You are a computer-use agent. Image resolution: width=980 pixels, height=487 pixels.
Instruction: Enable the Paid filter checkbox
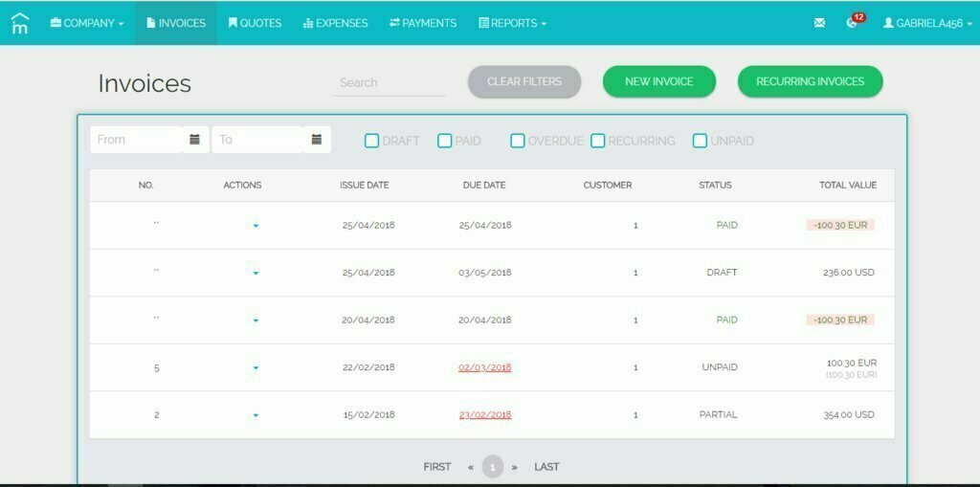point(444,141)
